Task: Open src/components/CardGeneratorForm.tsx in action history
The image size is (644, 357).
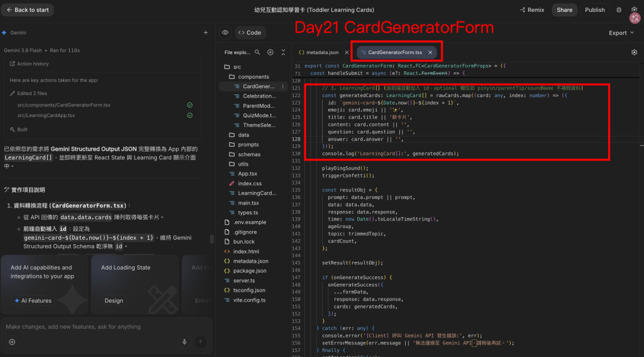Action: click(x=64, y=105)
